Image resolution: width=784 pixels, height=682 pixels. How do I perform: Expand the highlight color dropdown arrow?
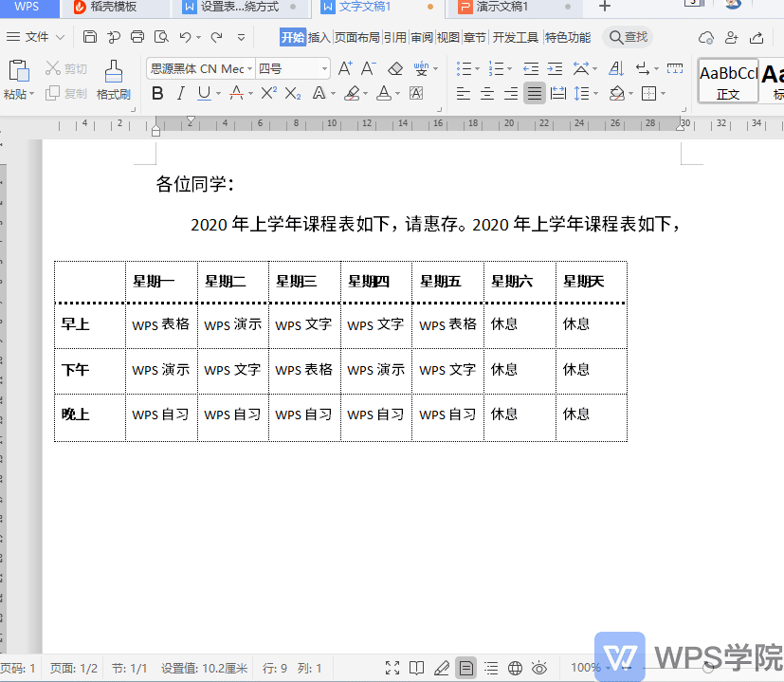pyautogui.click(x=366, y=94)
